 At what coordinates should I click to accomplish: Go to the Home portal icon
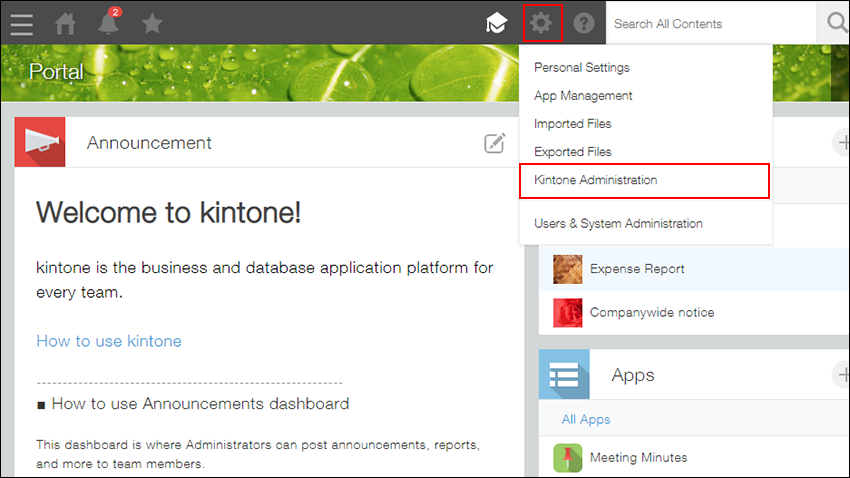click(65, 24)
